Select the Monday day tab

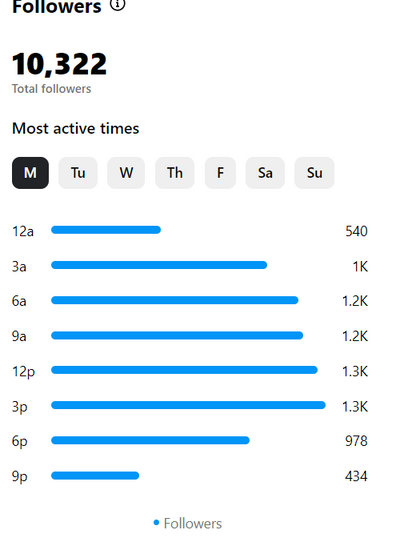tap(30, 173)
